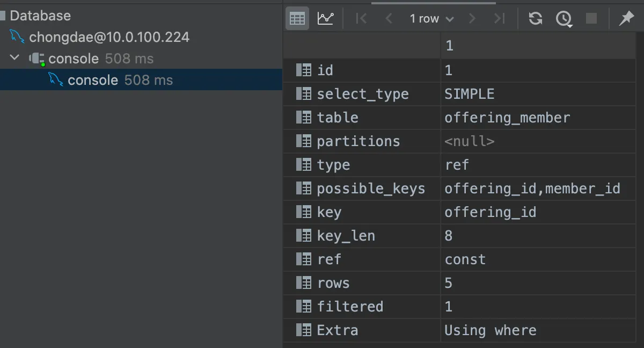Image resolution: width=644 pixels, height=348 pixels.
Task: Select the possible_keys row header
Action: [x=370, y=189]
